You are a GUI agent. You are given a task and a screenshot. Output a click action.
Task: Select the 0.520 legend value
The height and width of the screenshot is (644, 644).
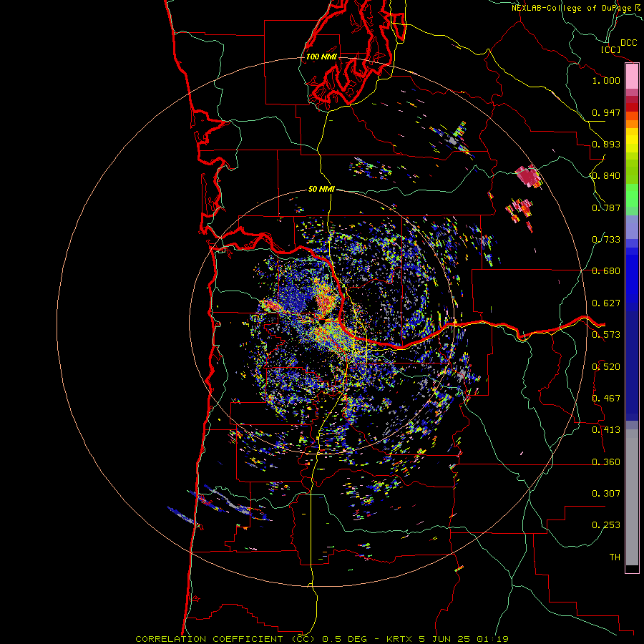[606, 367]
